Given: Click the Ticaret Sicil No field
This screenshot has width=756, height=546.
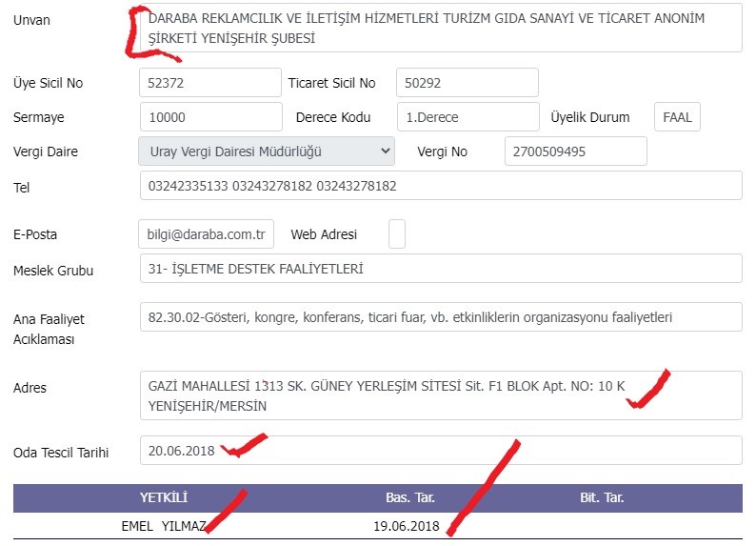Looking at the screenshot, I should [x=468, y=83].
